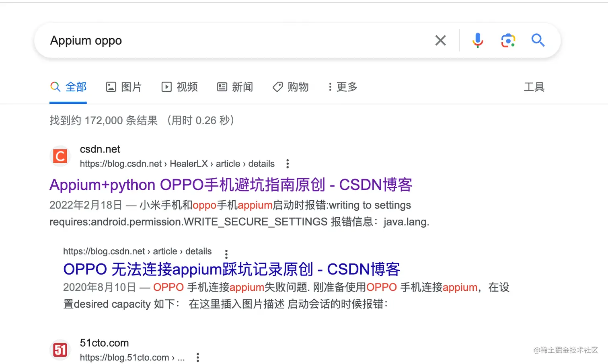Click 51cto.com favicon icon
Image resolution: width=608 pixels, height=364 pixels.
coord(60,350)
